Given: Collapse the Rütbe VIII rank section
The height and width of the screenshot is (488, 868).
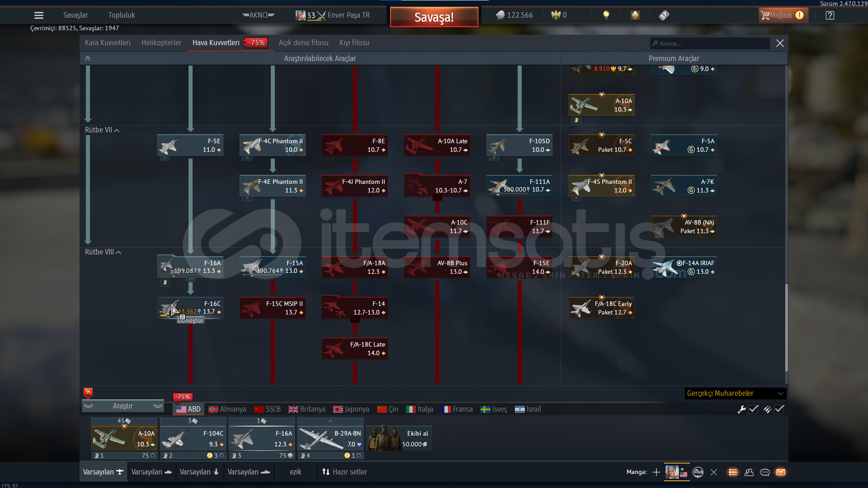Looking at the screenshot, I should pos(118,252).
